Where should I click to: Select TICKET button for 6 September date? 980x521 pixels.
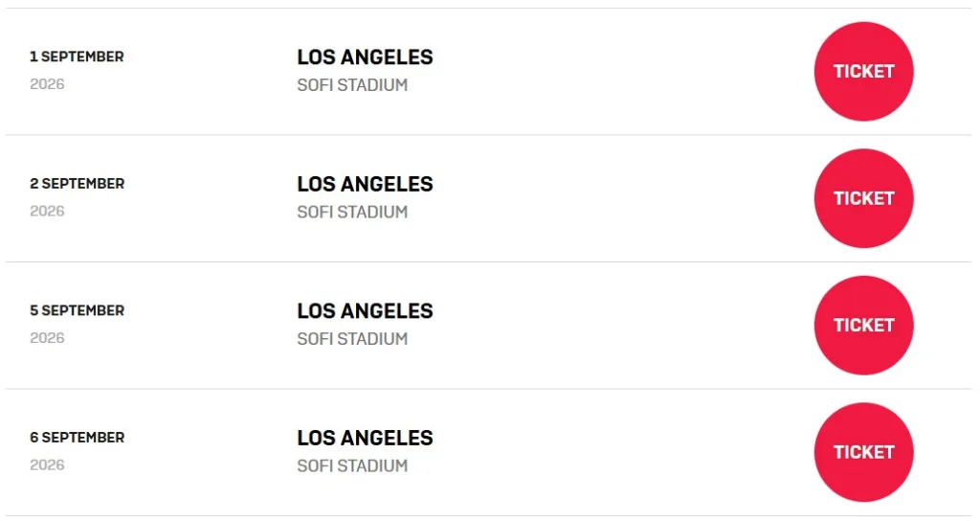[863, 452]
